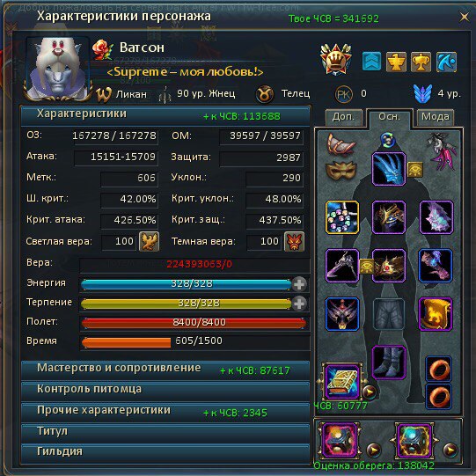Image resolution: width=476 pixels, height=476 pixels.
Task: Click the plus button next to Энергия bar
Action: tap(299, 284)
